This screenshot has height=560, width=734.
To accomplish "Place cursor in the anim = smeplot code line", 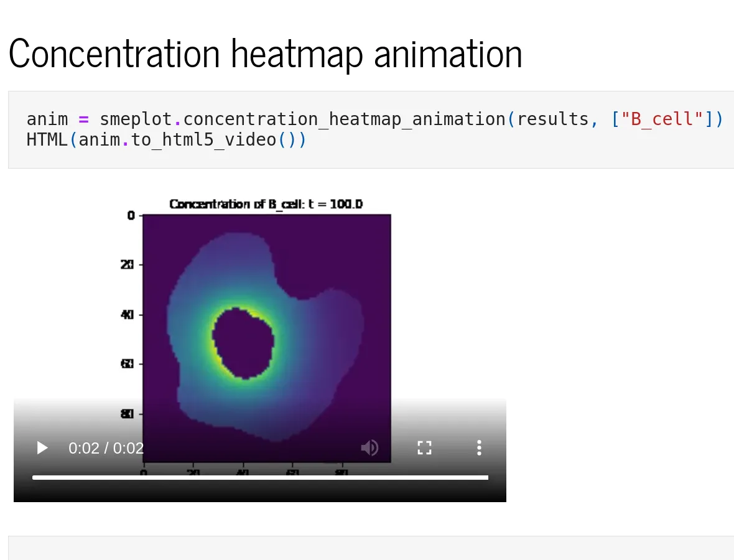I will click(x=374, y=119).
